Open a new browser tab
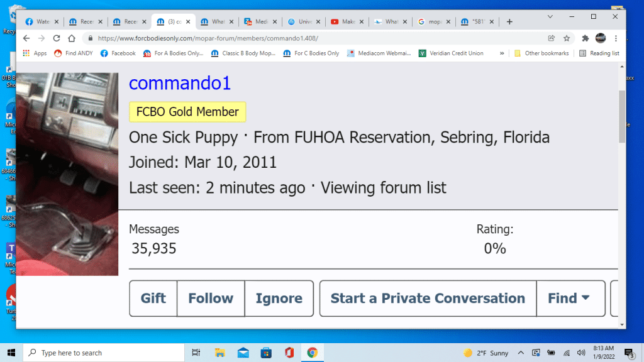This screenshot has height=362, width=644. 509,21
